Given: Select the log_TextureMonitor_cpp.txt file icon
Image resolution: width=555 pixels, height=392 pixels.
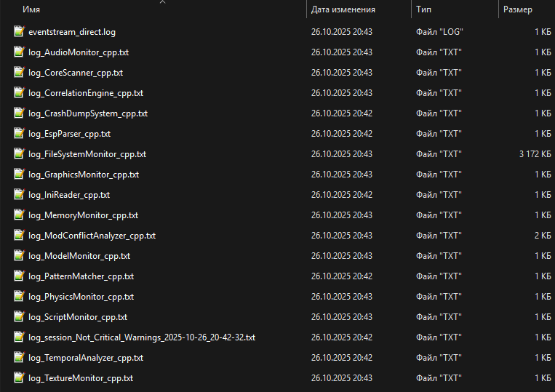Looking at the screenshot, I should coord(19,378).
